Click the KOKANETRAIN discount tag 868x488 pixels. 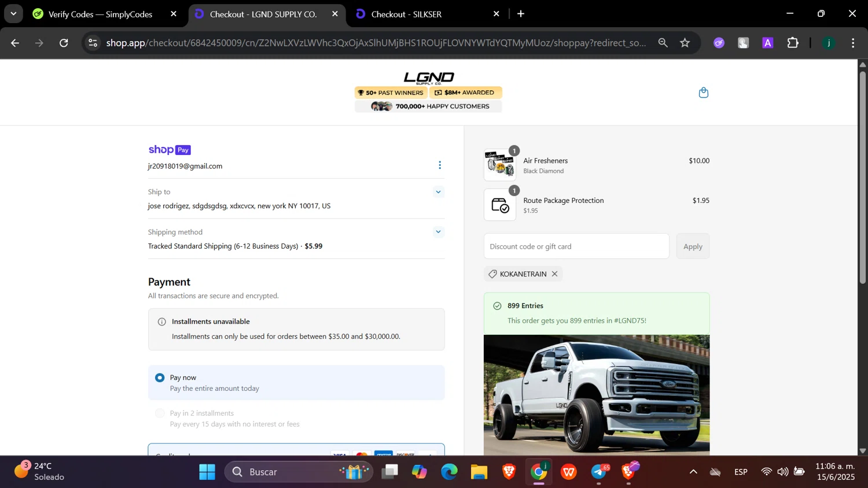pyautogui.click(x=523, y=274)
